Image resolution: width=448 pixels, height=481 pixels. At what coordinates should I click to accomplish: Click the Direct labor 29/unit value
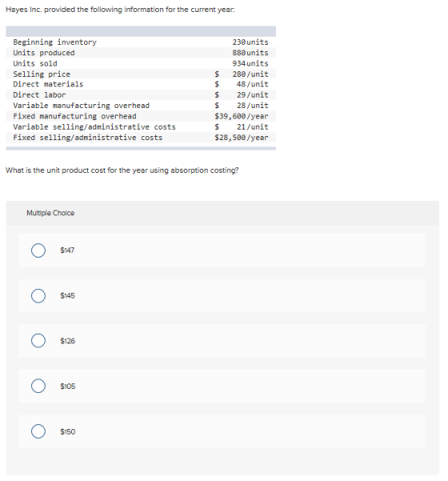point(252,94)
